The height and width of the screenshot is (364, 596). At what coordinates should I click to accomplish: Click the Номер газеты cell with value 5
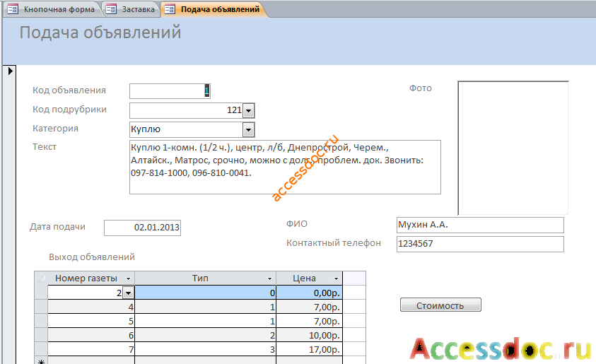coord(91,321)
